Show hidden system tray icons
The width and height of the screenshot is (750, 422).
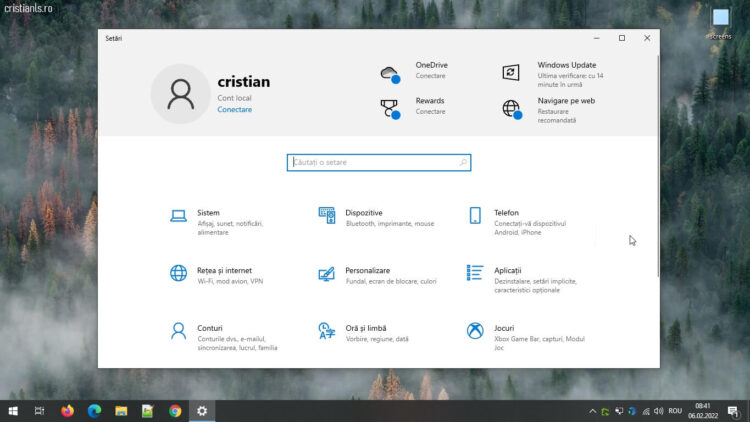pos(591,411)
